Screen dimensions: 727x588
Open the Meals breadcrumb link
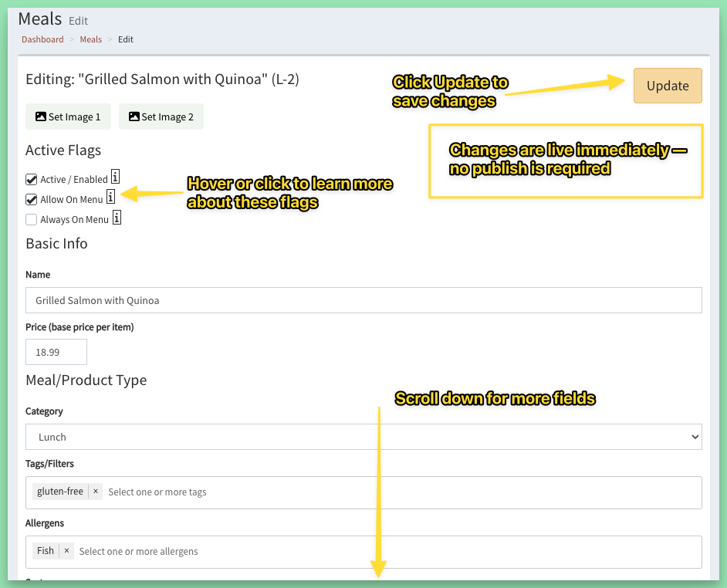pos(91,39)
